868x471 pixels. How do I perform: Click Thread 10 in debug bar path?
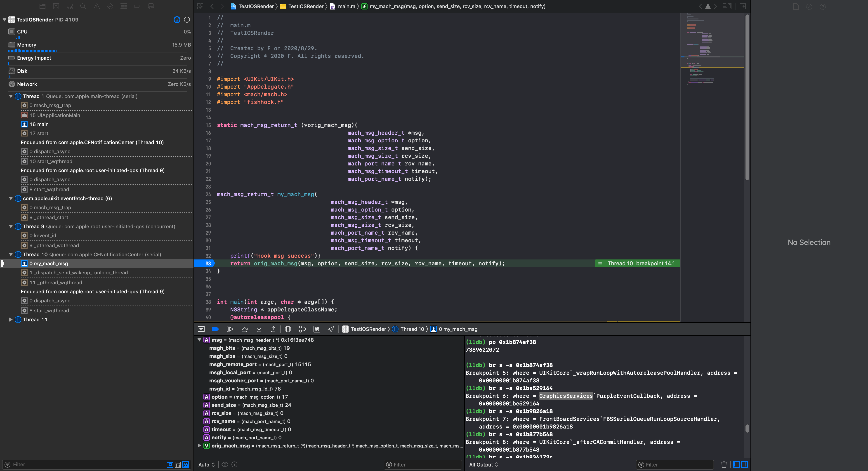(408, 329)
